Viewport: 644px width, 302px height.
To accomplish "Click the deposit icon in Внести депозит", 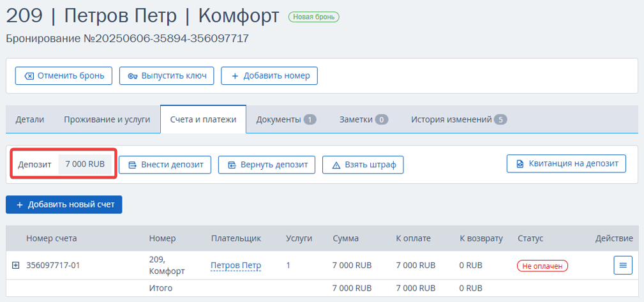I will (133, 165).
